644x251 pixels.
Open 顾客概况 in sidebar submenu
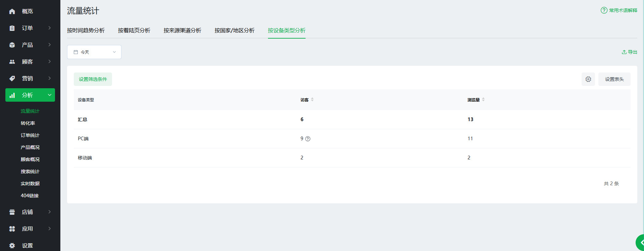30,159
